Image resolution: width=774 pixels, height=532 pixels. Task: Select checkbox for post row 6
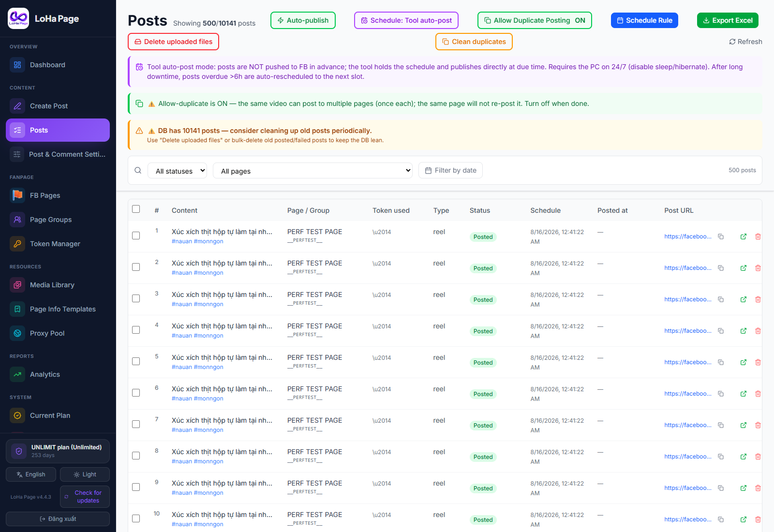[x=136, y=393]
